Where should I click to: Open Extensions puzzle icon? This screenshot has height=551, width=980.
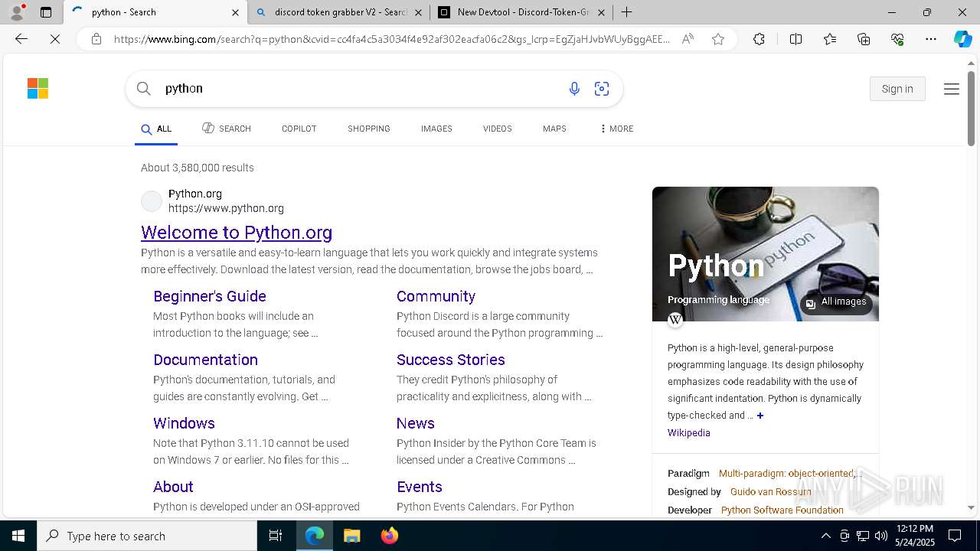759,39
